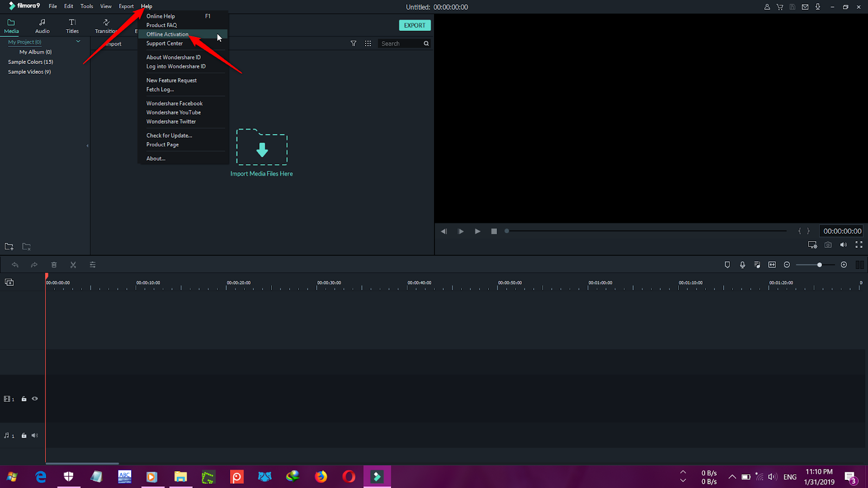Click the preview Stop button

494,231
